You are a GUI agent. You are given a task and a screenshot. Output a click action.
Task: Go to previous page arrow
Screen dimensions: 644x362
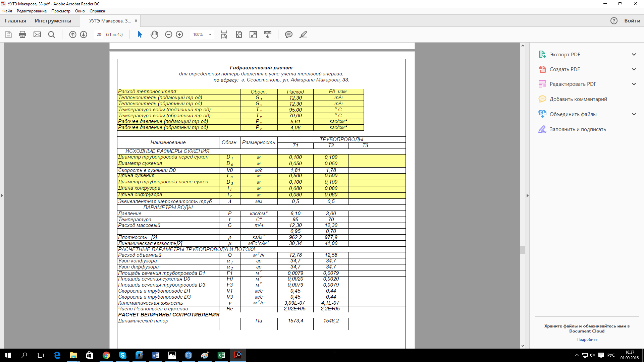pyautogui.click(x=73, y=35)
